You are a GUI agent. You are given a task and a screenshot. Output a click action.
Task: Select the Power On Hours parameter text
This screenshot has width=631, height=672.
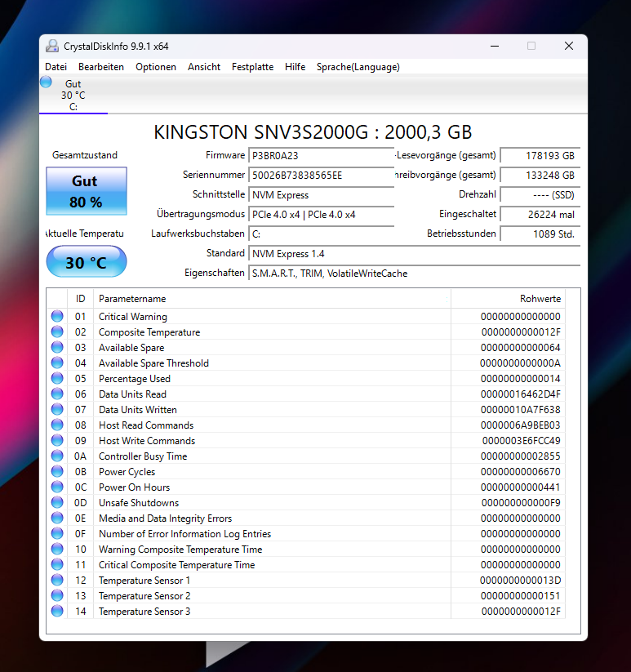pos(134,487)
